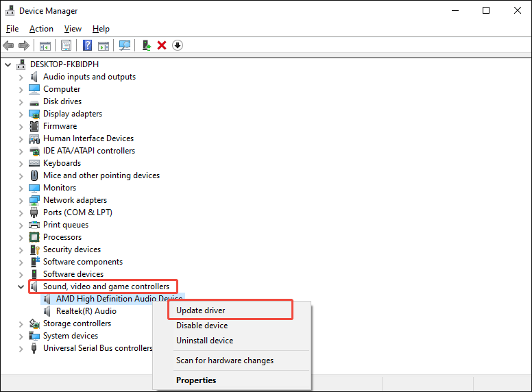Click the Audio inputs and outputs speaker icon
Image resolution: width=532 pixels, height=392 pixels.
(34, 77)
